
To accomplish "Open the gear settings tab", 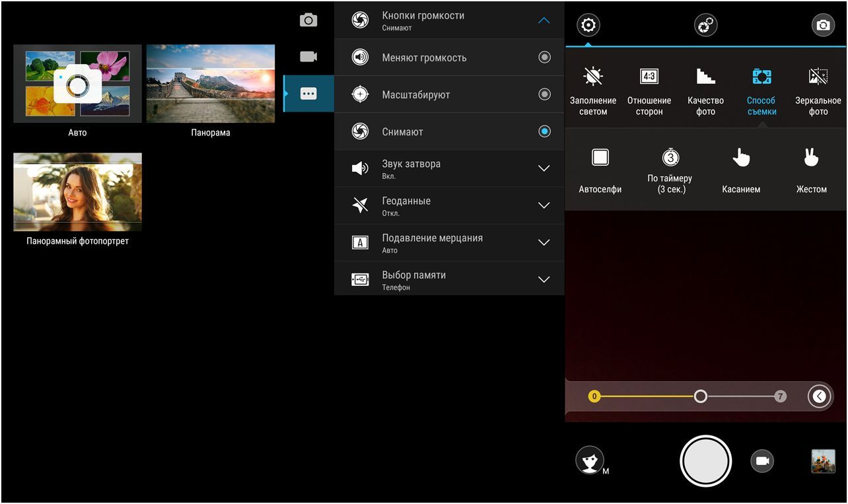I will pos(587,26).
